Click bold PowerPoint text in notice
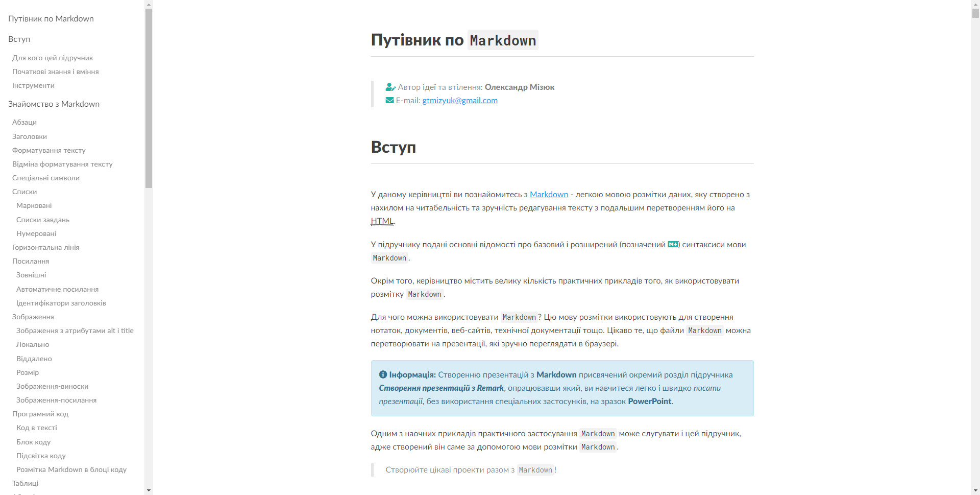This screenshot has width=980, height=495. pos(649,401)
